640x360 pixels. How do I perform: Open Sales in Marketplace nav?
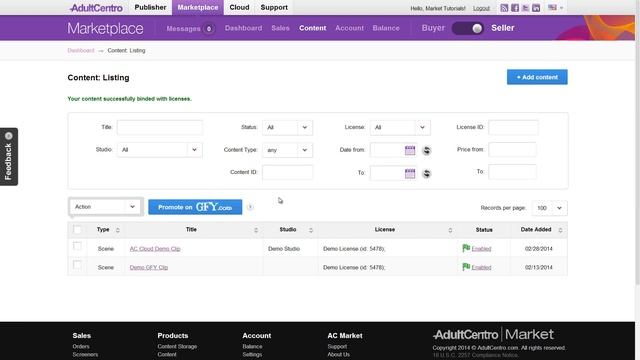pyautogui.click(x=280, y=28)
